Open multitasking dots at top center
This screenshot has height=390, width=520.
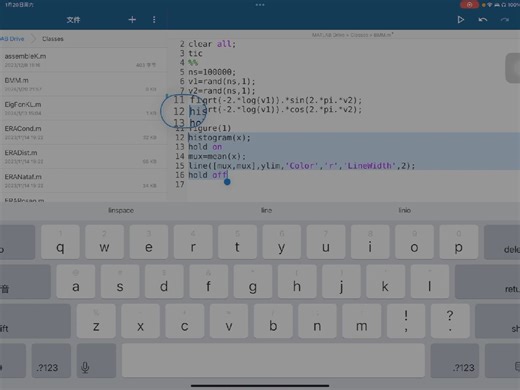(x=260, y=5)
